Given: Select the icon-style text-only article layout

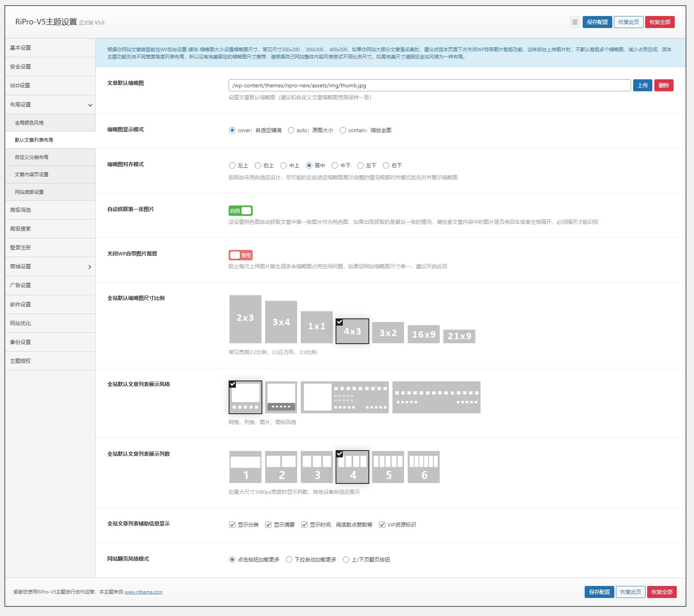Looking at the screenshot, I should [x=436, y=397].
